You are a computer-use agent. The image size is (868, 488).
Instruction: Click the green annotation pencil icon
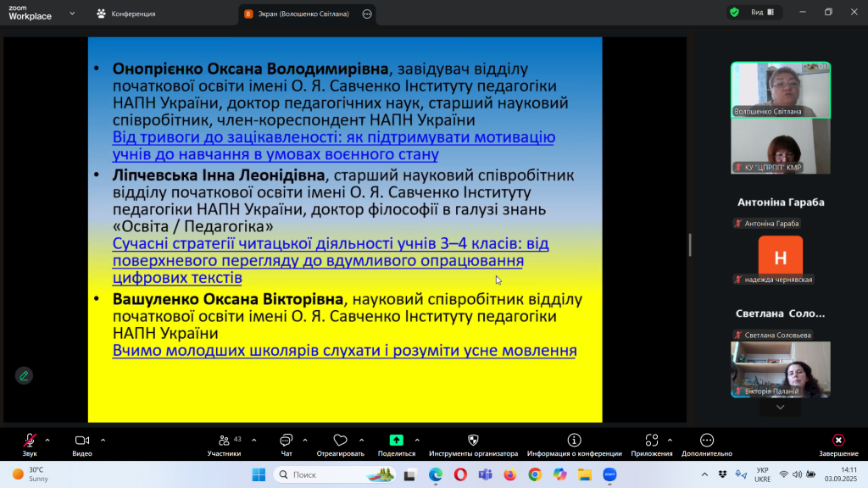point(24,375)
